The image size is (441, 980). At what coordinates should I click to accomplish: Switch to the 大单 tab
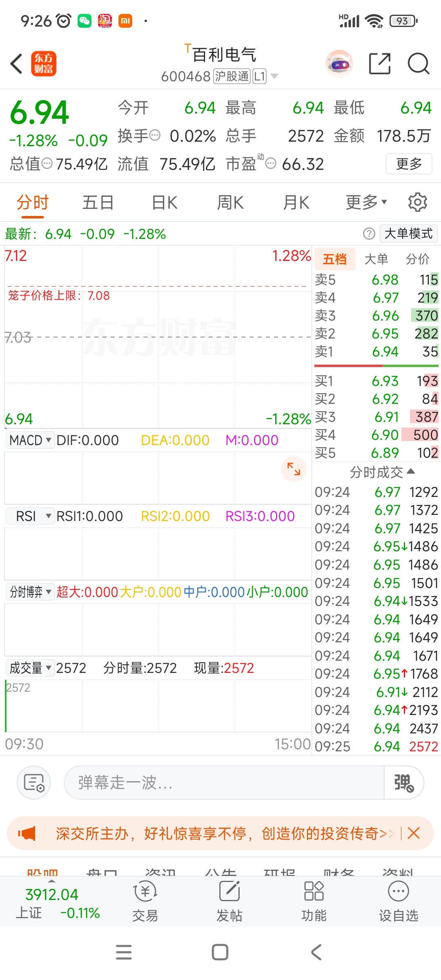pyautogui.click(x=376, y=259)
